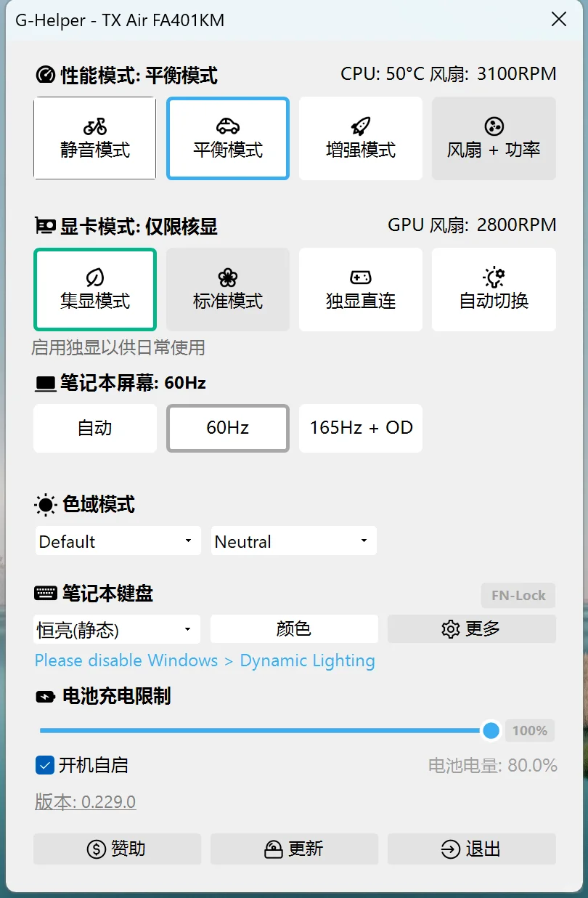
Task: Select the 60Hz refresh rate option
Action: click(227, 429)
